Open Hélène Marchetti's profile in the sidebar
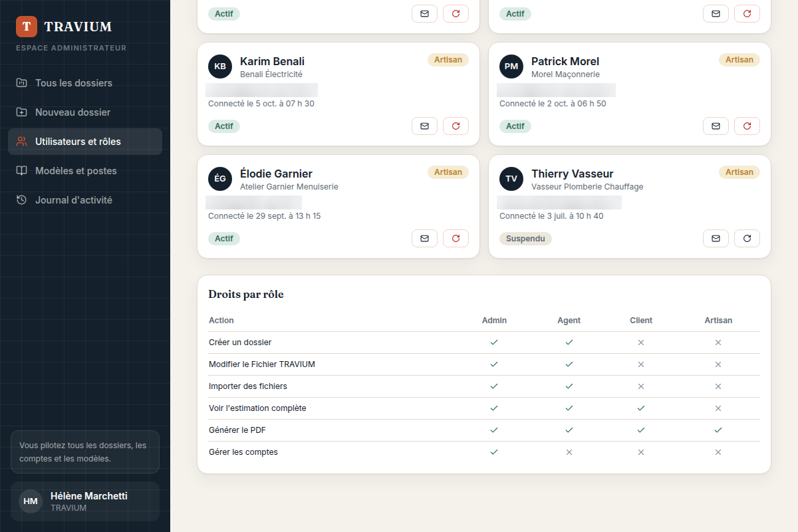 pyautogui.click(x=85, y=501)
